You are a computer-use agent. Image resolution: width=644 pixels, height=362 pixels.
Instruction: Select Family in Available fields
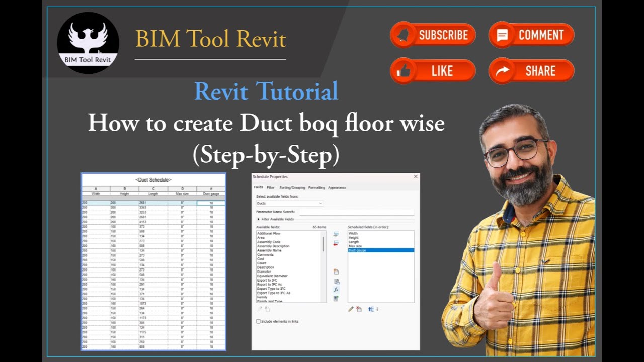(262, 297)
